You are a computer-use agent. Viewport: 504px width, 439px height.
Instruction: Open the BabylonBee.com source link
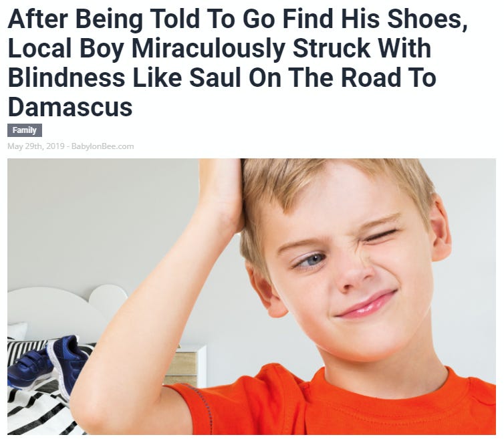coord(102,146)
